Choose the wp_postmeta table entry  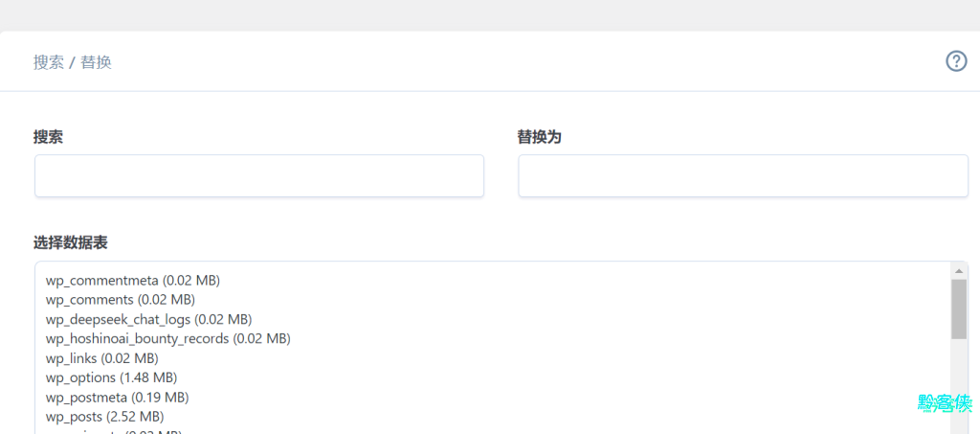[117, 397]
